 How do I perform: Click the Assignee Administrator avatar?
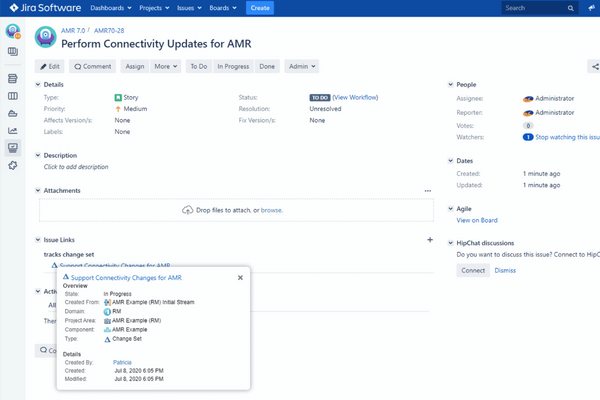tap(528, 99)
